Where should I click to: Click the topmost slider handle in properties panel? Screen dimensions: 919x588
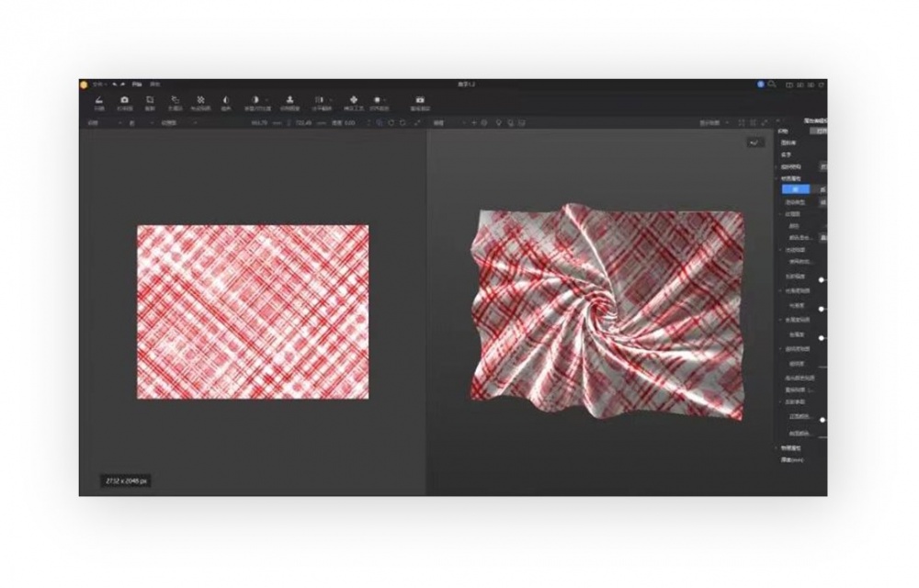(821, 279)
